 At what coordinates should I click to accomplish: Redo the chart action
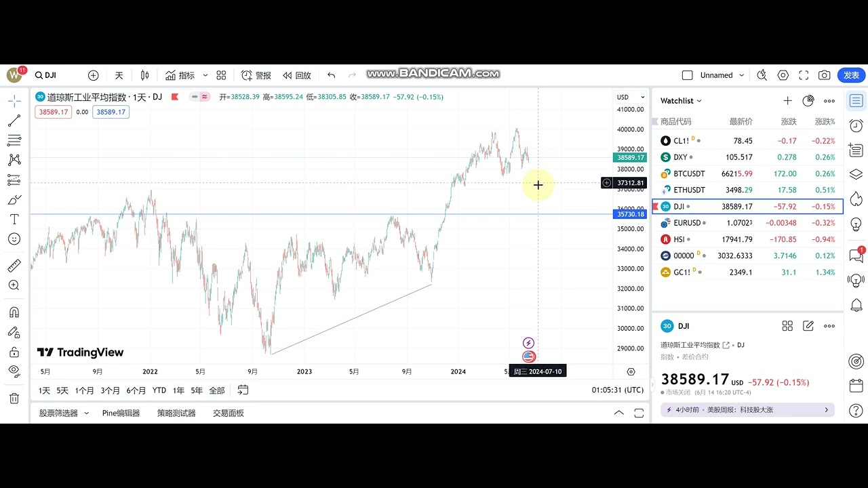pyautogui.click(x=352, y=75)
